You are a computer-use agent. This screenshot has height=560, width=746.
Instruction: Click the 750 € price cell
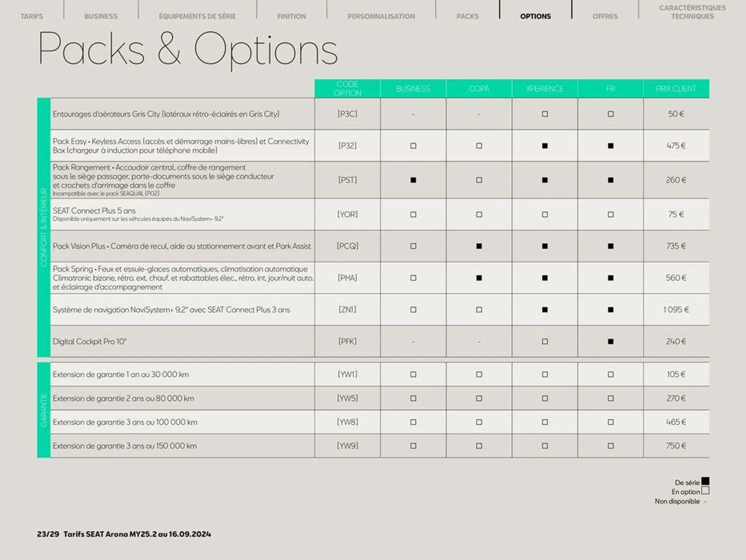pyautogui.click(x=676, y=446)
